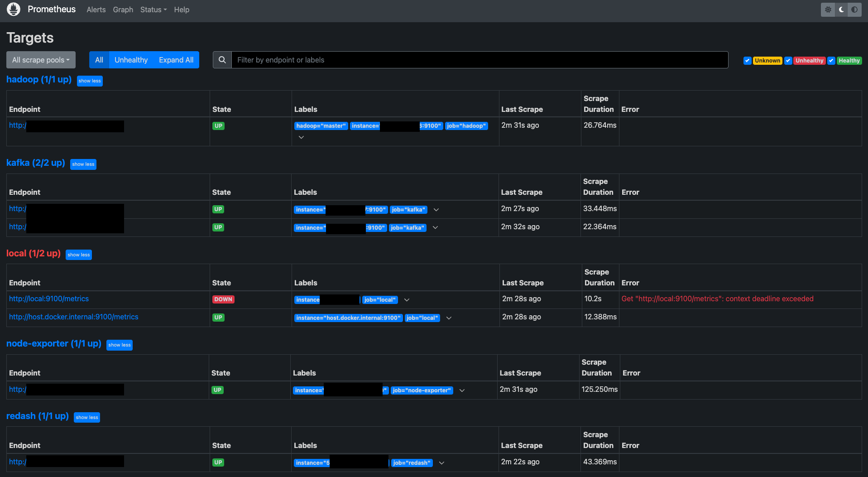
Task: Open the http://local:9100/metrics endpoint link
Action: click(x=49, y=299)
